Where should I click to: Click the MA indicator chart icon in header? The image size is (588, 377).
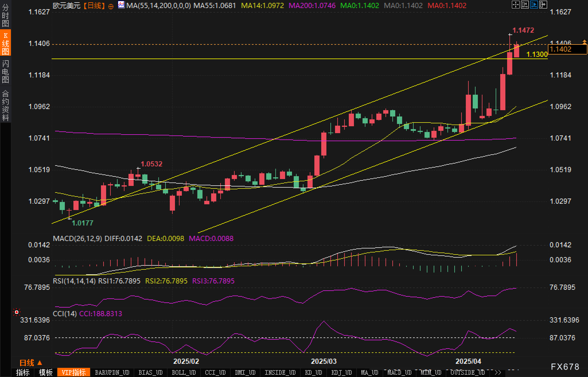pos(121,5)
